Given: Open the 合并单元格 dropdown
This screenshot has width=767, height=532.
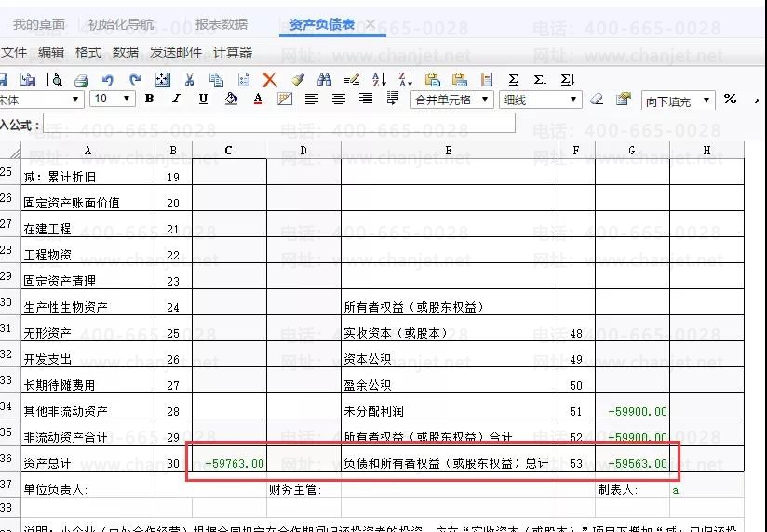Looking at the screenshot, I should coord(452,100).
